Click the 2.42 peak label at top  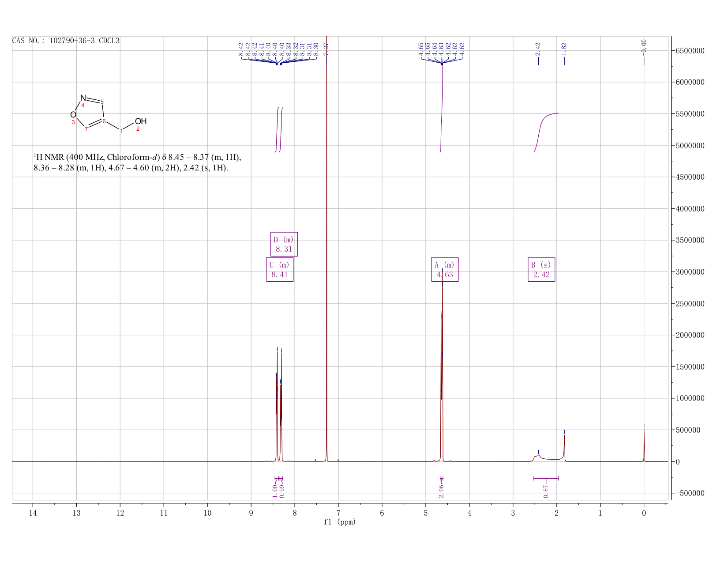(x=538, y=49)
